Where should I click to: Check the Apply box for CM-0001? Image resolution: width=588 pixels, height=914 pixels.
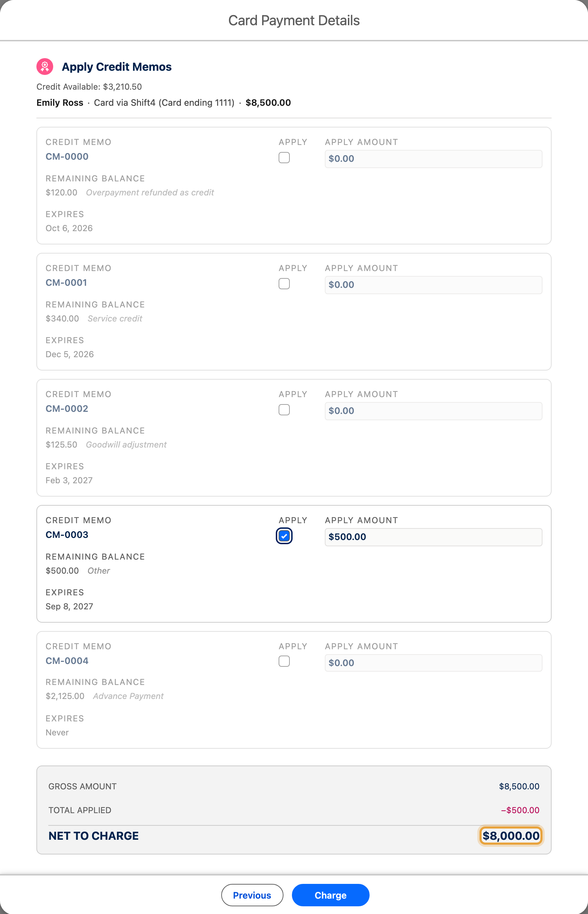click(284, 284)
